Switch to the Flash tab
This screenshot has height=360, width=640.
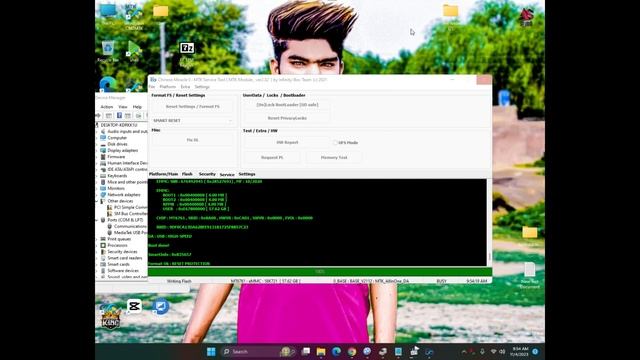pyautogui.click(x=187, y=174)
